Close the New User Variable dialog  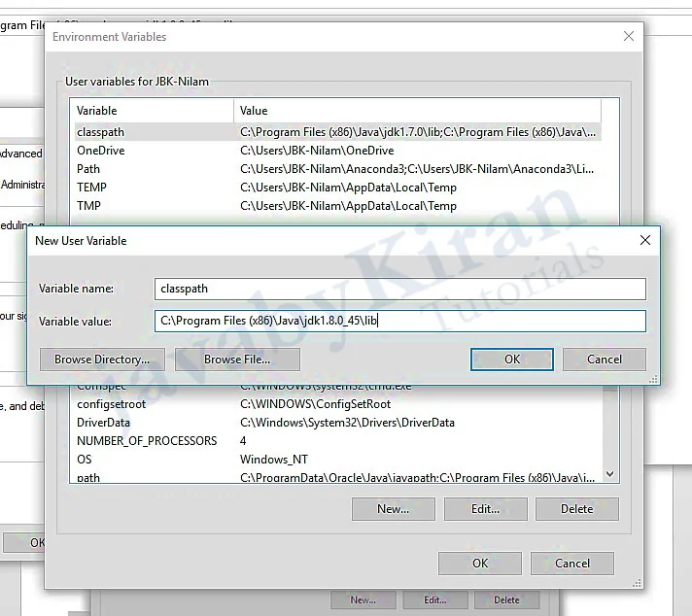click(645, 240)
